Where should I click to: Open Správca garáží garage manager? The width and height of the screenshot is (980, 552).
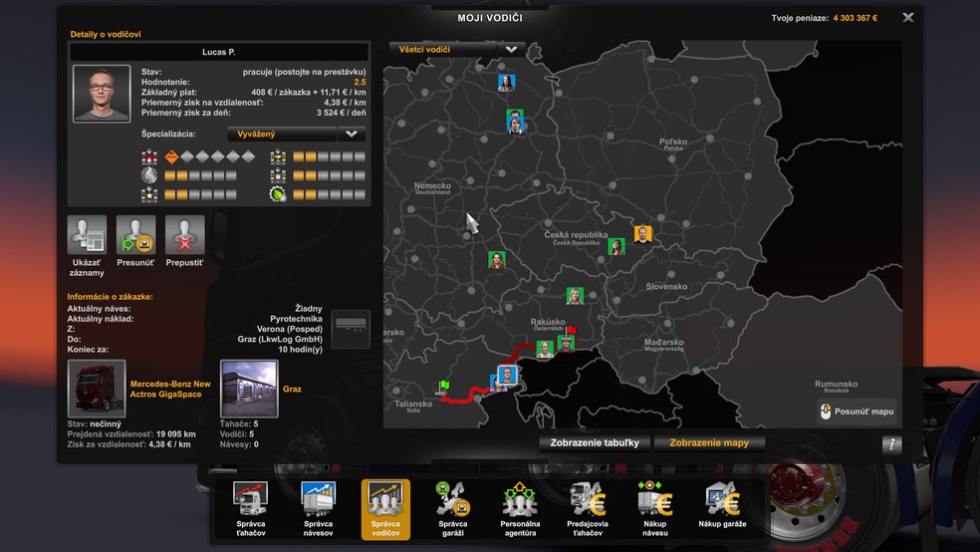[453, 509]
